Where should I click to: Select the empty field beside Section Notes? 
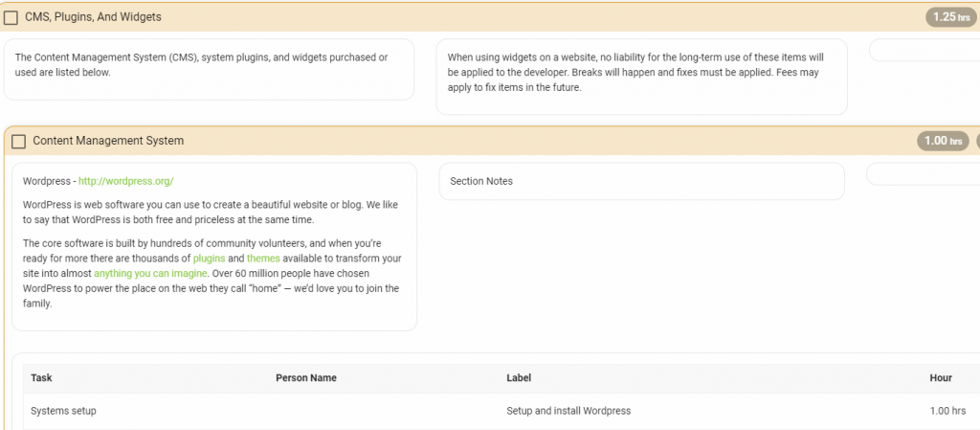click(924, 174)
